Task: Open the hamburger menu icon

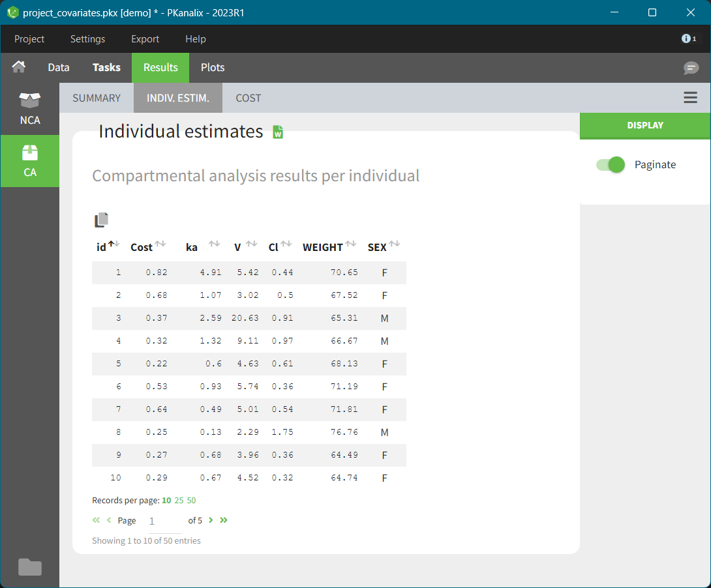Action: point(690,98)
